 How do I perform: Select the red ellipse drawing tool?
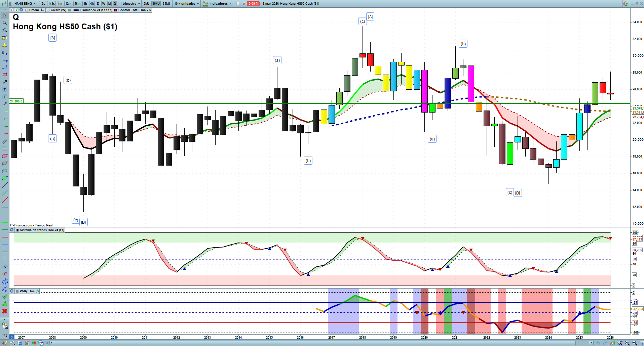(5, 156)
